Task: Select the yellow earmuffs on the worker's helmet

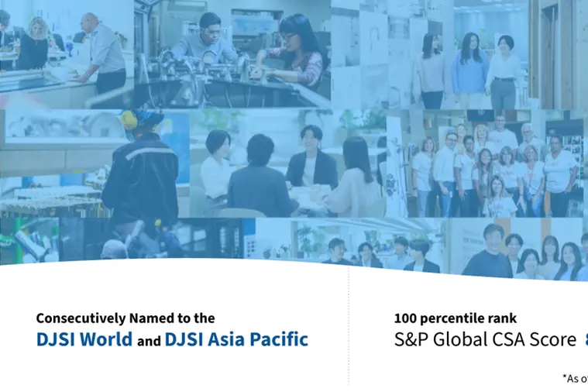Action: pos(129,119)
